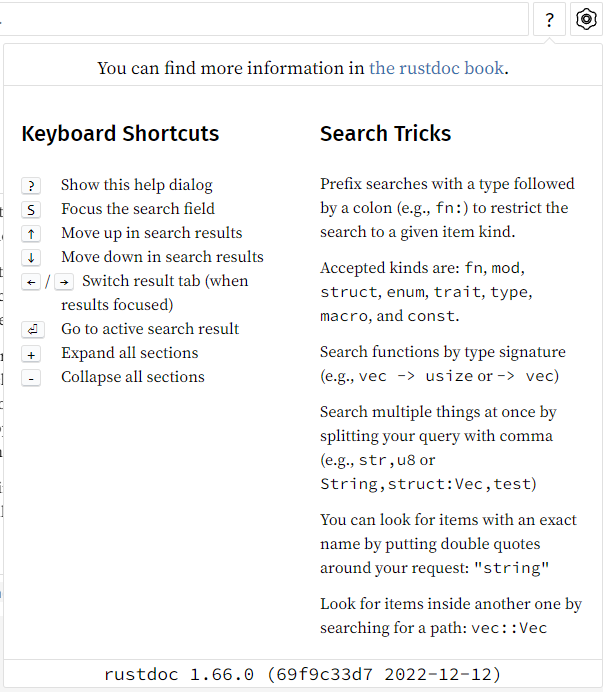This screenshot has height=692, width=606.
Task: Click the '?' shortcut key icon
Action: coord(31,185)
